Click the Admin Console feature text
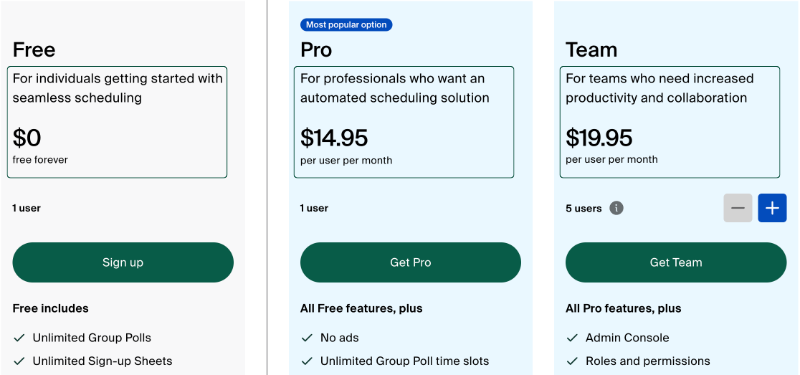 pos(627,338)
